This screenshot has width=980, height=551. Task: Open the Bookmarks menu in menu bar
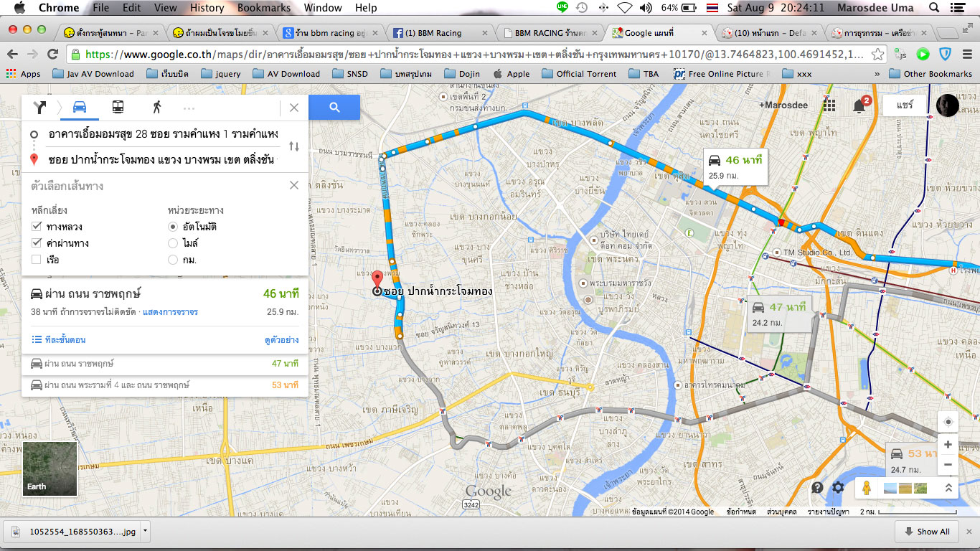pos(264,8)
